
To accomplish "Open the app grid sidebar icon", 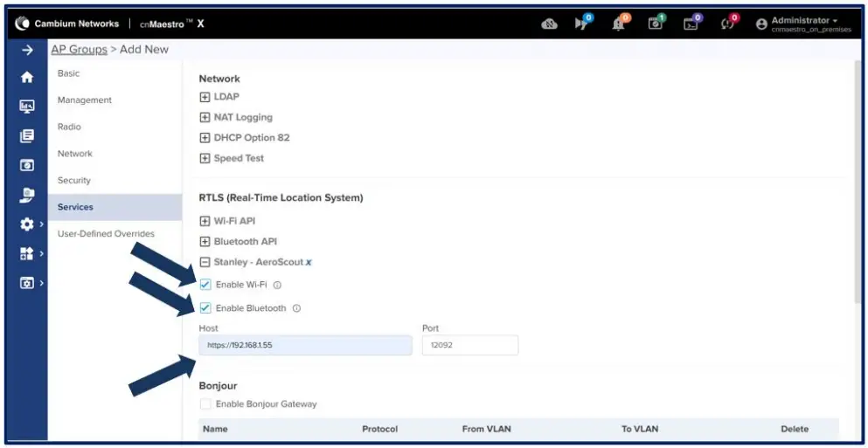I will tap(26, 253).
